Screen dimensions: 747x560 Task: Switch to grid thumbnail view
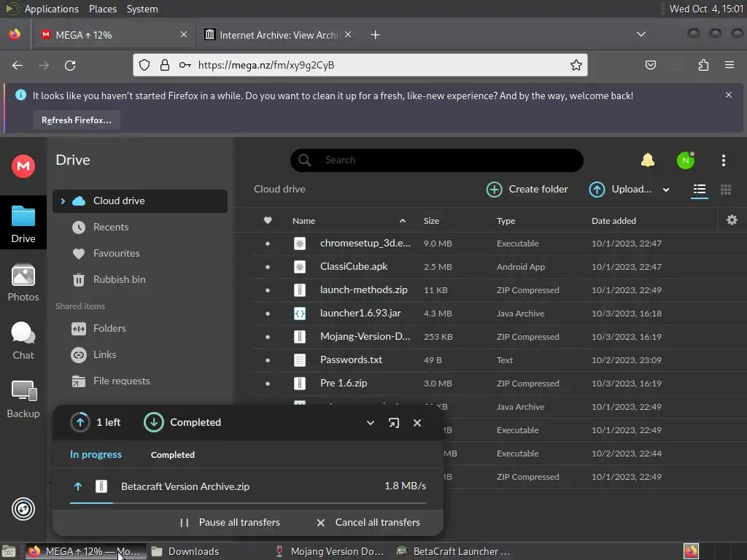click(726, 190)
